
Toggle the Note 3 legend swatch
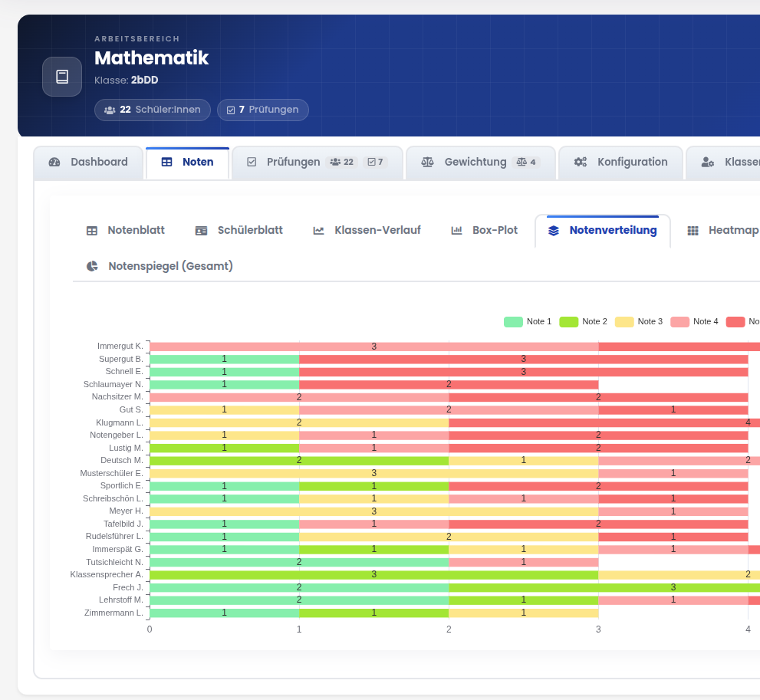pyautogui.click(x=624, y=322)
